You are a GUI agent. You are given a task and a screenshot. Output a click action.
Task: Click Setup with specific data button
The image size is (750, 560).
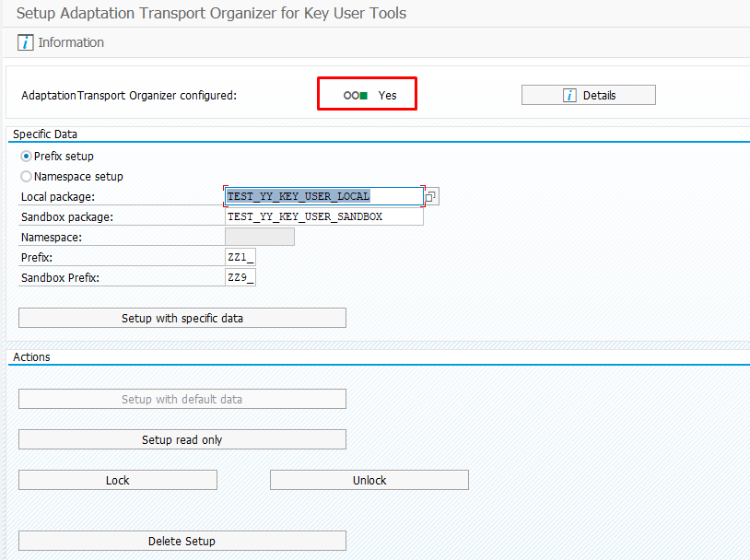coord(182,318)
